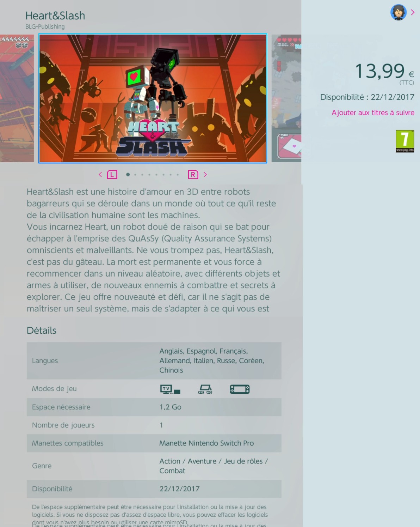The width and height of the screenshot is (420, 527).
Task: Click the BLG-Publishing publisher name
Action: click(45, 26)
